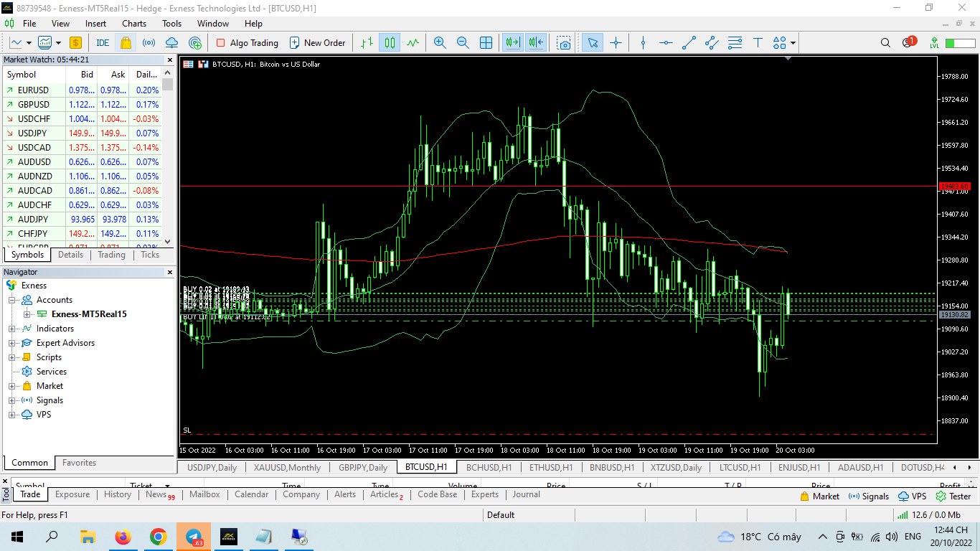Image resolution: width=980 pixels, height=551 pixels.
Task: Open the shapes objects dropdown arrow
Action: (793, 43)
